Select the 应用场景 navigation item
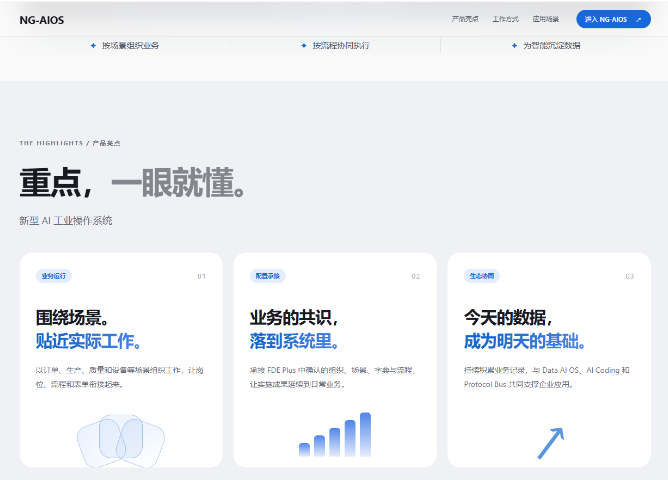The height and width of the screenshot is (480, 668). tap(545, 19)
